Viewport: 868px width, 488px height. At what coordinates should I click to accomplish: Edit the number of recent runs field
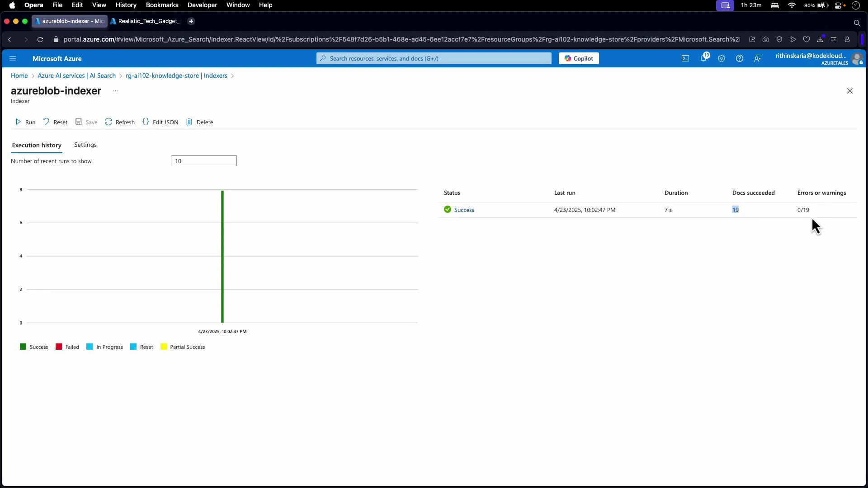pos(203,161)
